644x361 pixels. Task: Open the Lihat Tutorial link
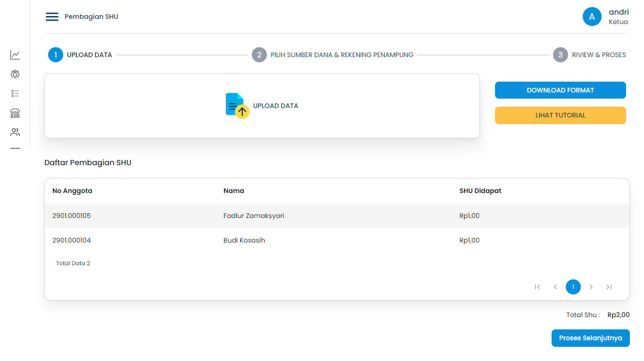560,115
